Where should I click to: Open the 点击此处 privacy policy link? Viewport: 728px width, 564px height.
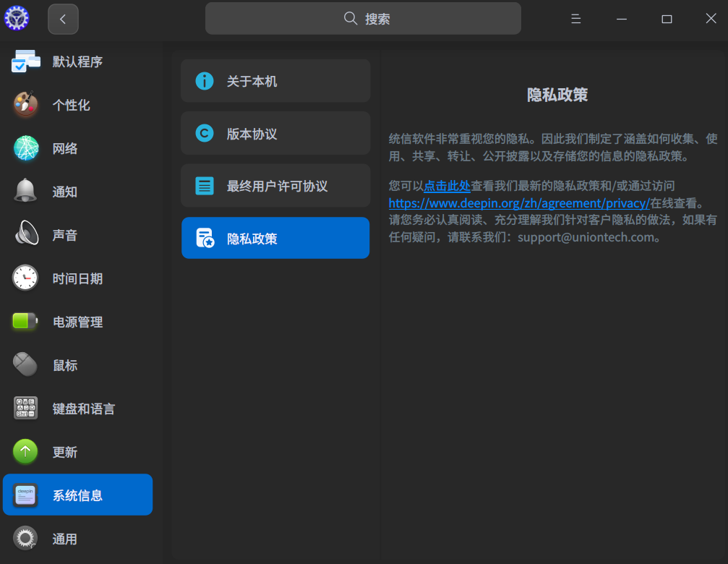447,186
